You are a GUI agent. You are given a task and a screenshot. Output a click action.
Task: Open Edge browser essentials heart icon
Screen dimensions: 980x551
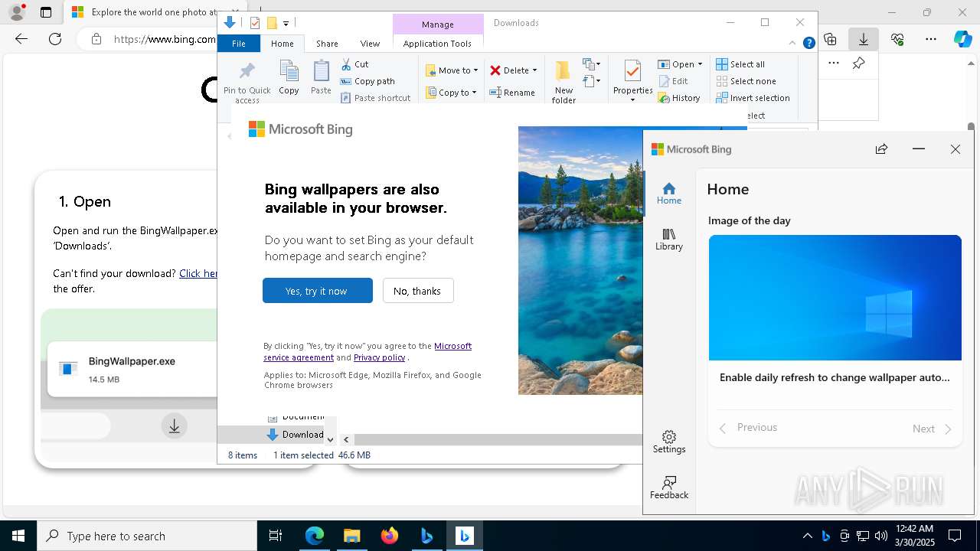coord(897,39)
